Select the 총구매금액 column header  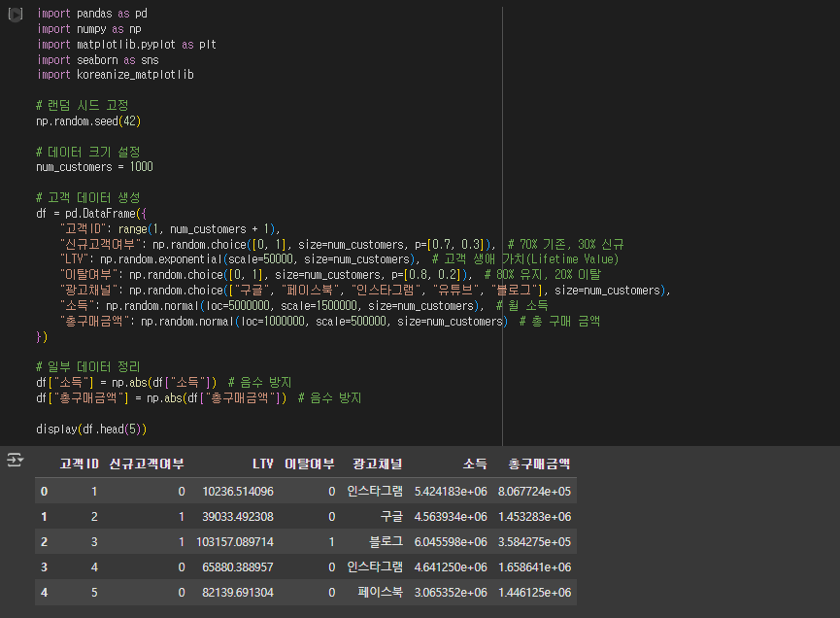click(539, 463)
